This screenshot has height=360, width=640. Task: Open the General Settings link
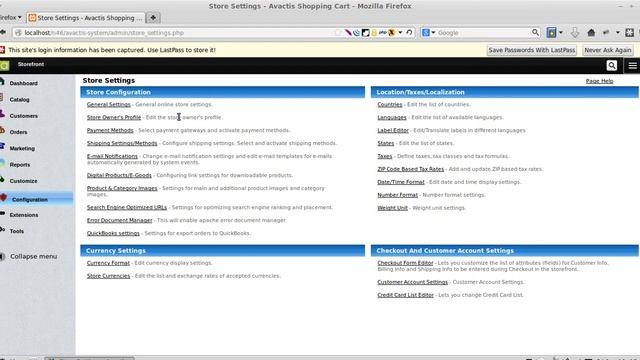click(109, 104)
